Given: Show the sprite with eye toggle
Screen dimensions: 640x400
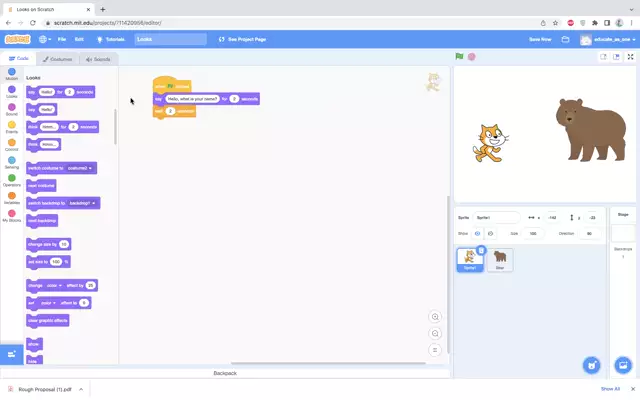Looking at the screenshot, I should point(477,233).
